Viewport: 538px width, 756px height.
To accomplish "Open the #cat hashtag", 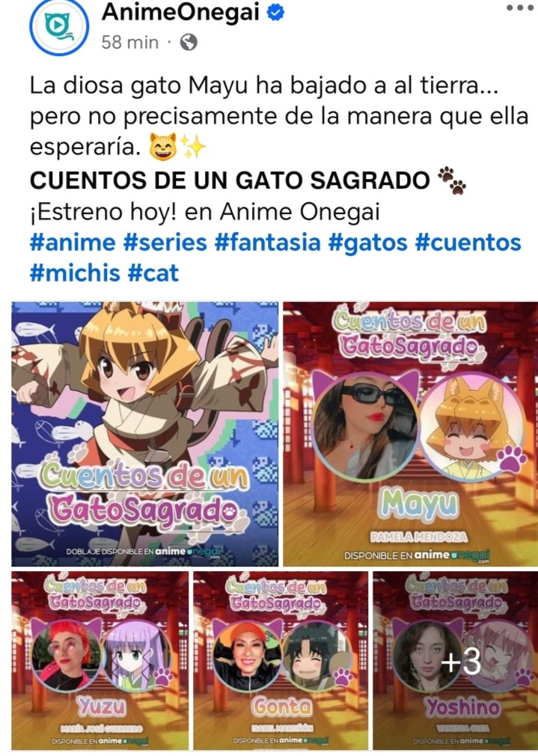I will pos(153,273).
